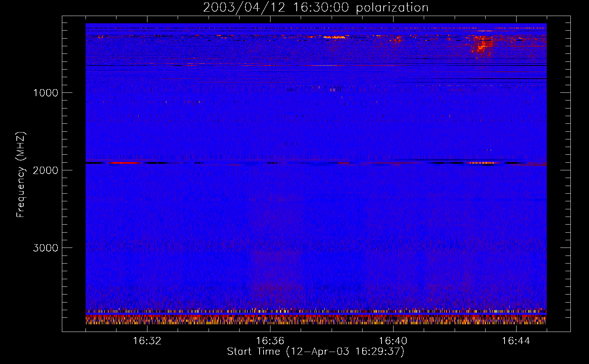Click the 1000 frequency tick label
The image size is (589, 364).
[x=46, y=93]
